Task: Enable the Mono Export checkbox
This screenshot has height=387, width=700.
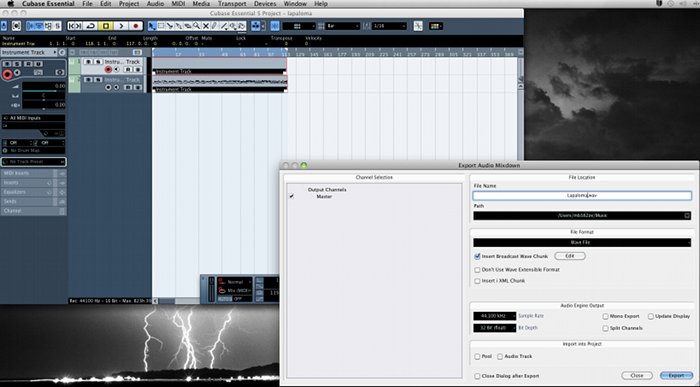Action: coord(605,316)
